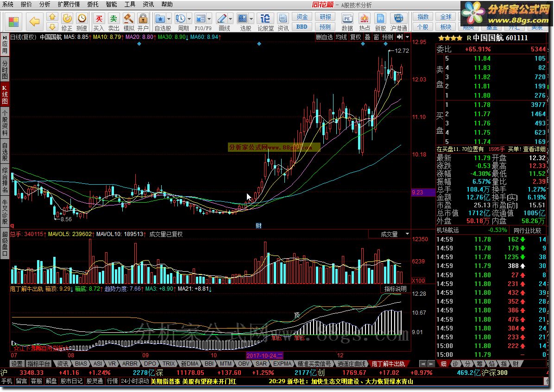Click the 修正 refresh icon

coord(67,18)
